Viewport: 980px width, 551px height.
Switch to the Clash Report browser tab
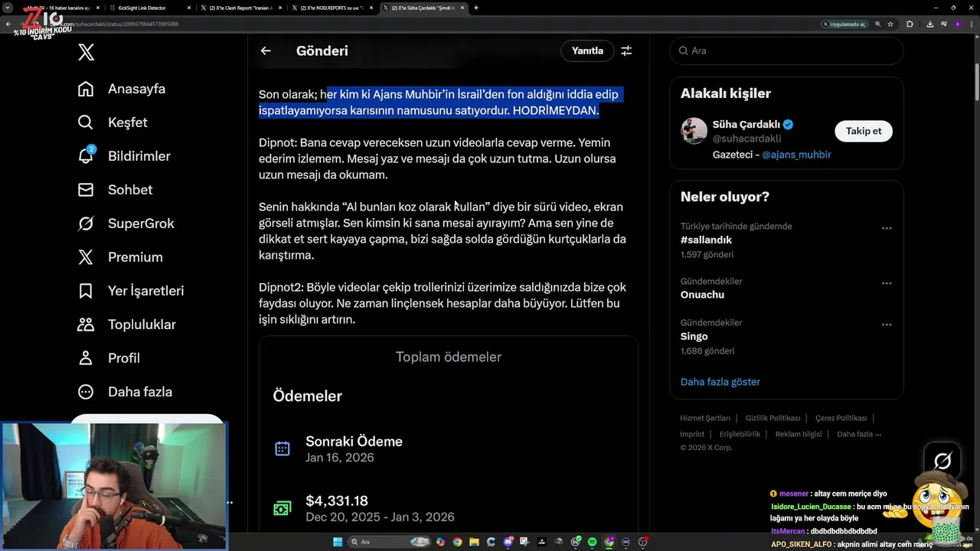[x=242, y=8]
